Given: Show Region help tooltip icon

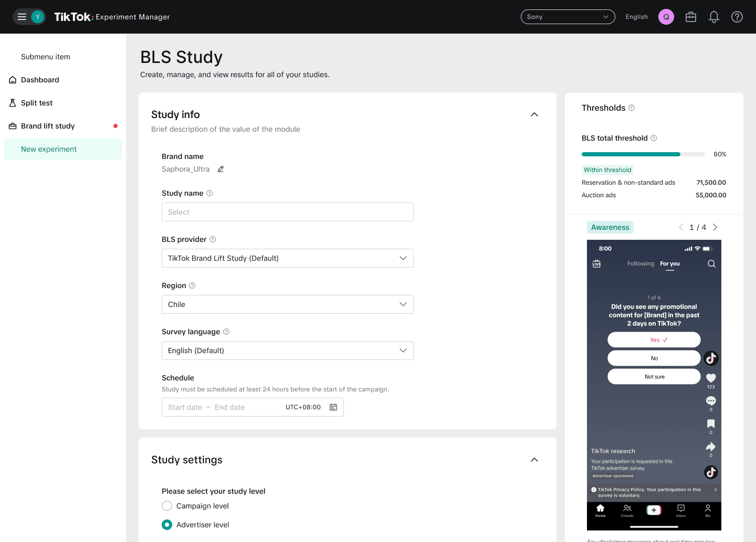Looking at the screenshot, I should (192, 285).
